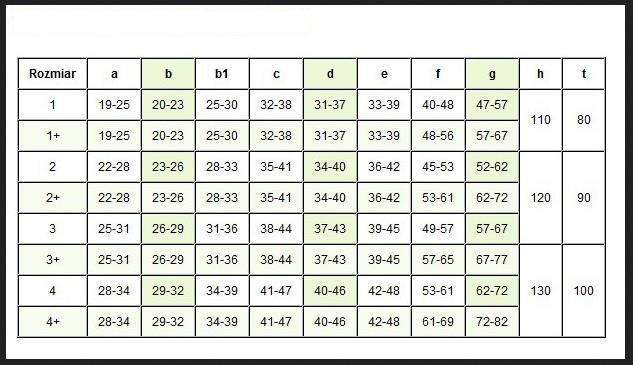The height and width of the screenshot is (365, 633).
Task: Select the 40-48 cell in f column
Action: click(x=438, y=105)
